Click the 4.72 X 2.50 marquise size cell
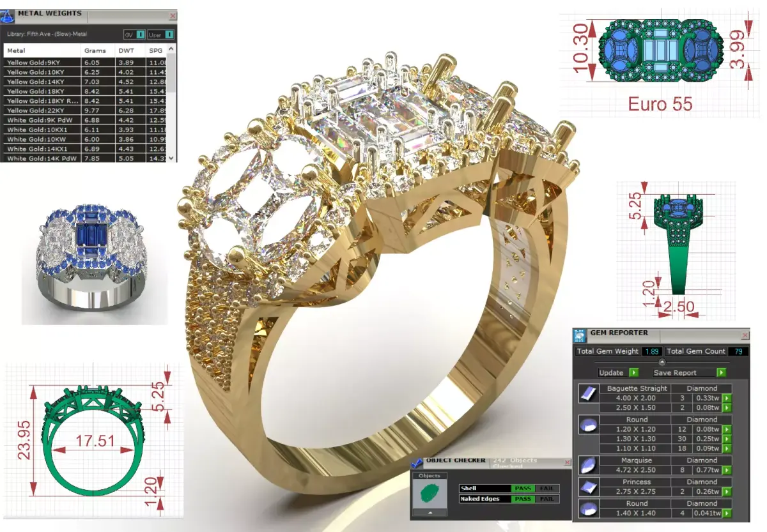 tap(635, 470)
